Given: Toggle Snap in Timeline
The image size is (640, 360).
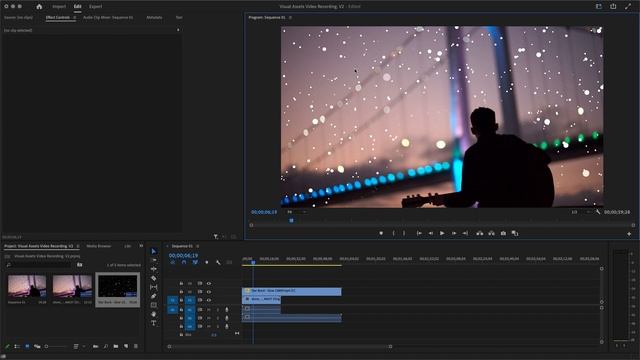Looking at the screenshot, I should pyautogui.click(x=184, y=262).
